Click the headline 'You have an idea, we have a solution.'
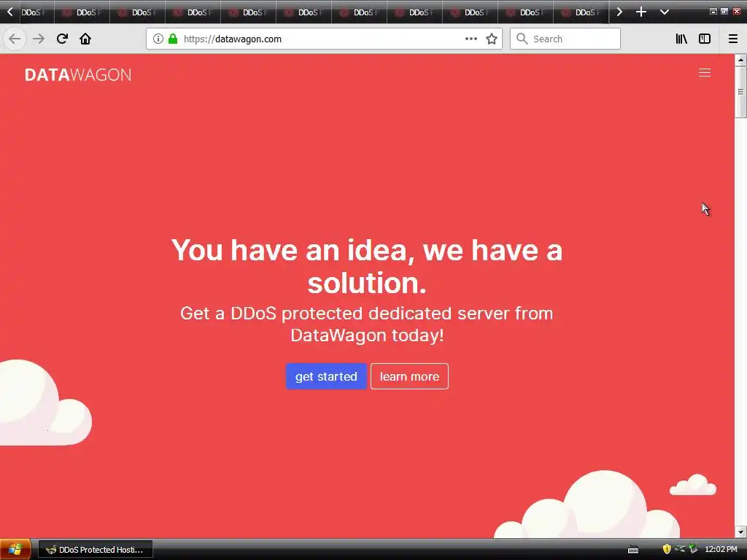 pos(367,266)
